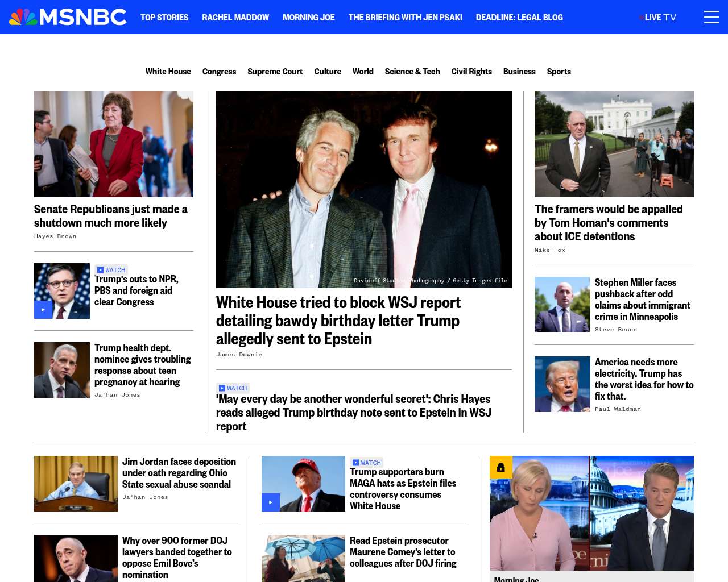Read Tom Homan ICE detentions opinion
The image size is (728, 582).
pos(609,223)
